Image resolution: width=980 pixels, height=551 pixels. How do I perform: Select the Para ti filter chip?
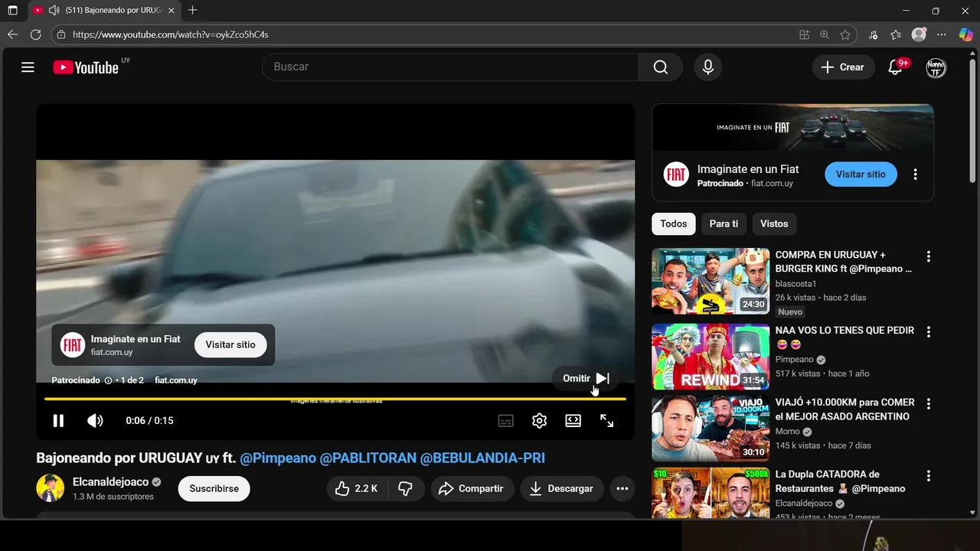pyautogui.click(x=724, y=223)
